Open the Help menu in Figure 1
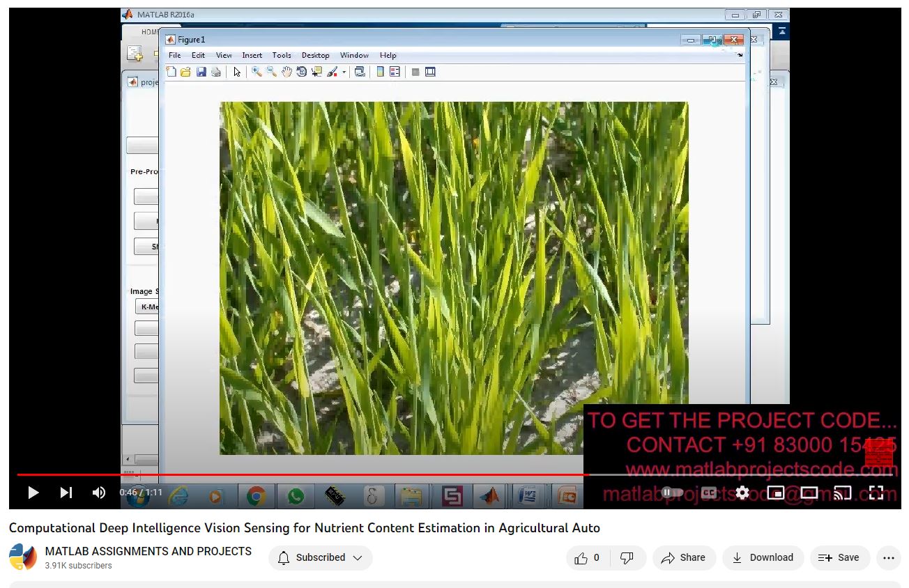This screenshot has width=909, height=588. (x=388, y=56)
